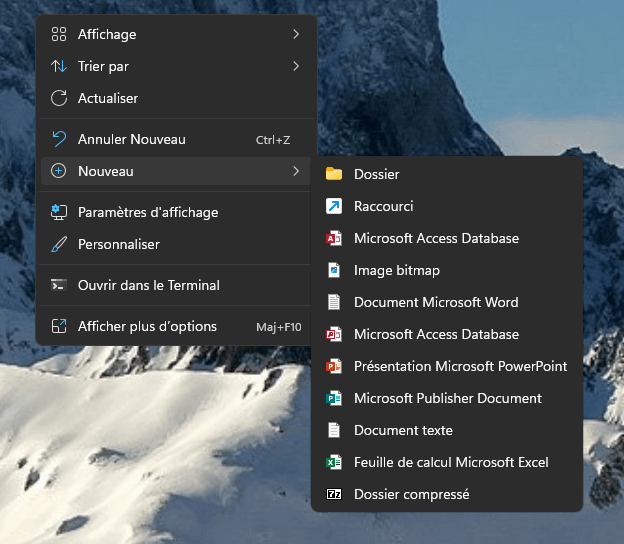Click the Actualiser refresh icon
The width and height of the screenshot is (624, 544).
[59, 98]
